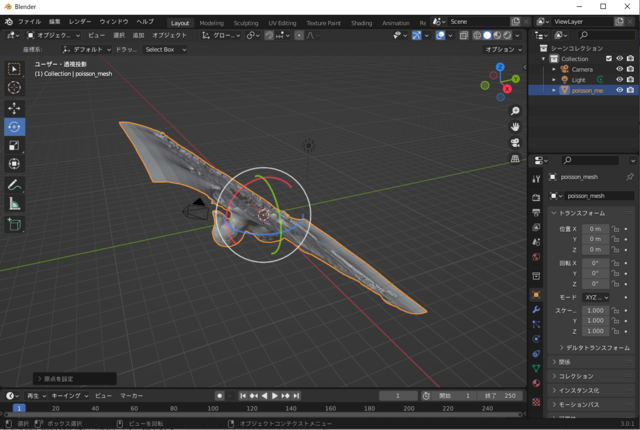This screenshot has height=430, width=640.
Task: Select the Add Cube tool
Action: click(x=14, y=225)
